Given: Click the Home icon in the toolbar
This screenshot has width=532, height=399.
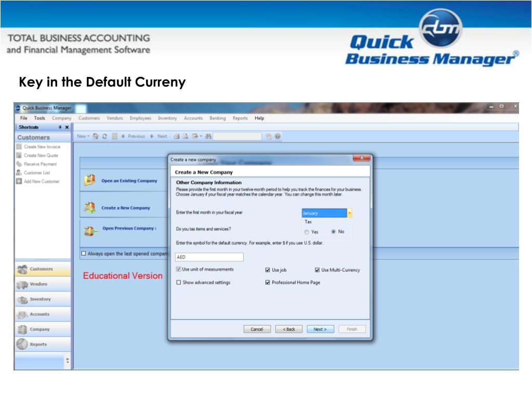Looking at the screenshot, I should (96, 137).
